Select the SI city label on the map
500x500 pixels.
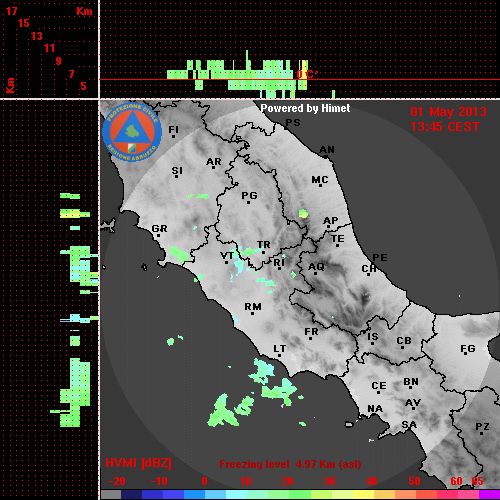click(177, 171)
